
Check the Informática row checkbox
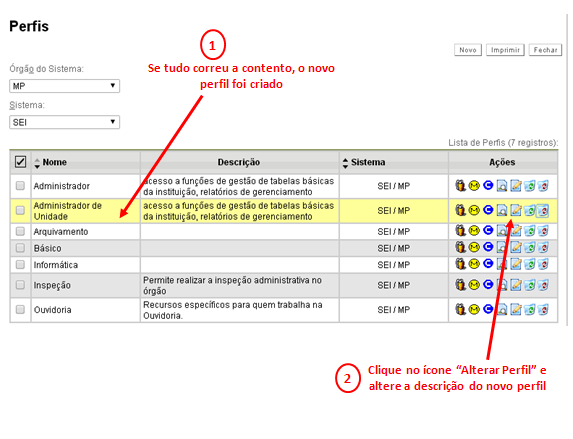20,264
